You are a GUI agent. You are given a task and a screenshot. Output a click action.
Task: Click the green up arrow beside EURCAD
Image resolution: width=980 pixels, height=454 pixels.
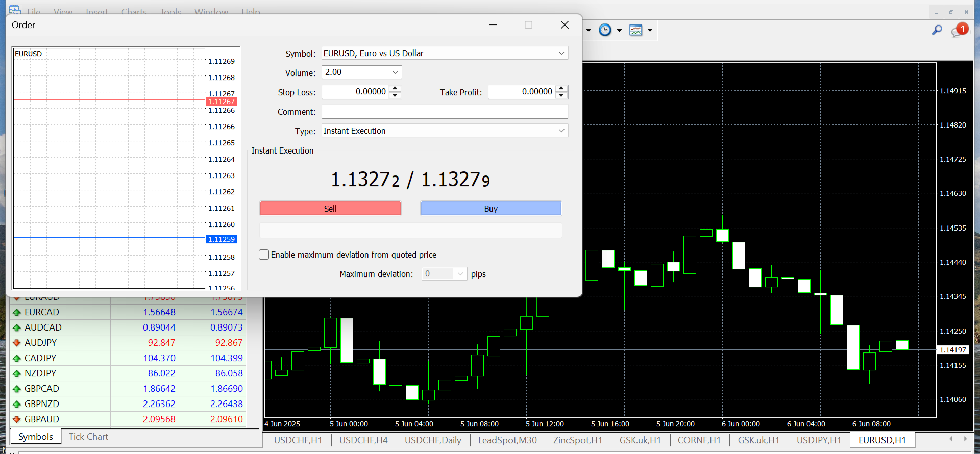[x=17, y=312]
